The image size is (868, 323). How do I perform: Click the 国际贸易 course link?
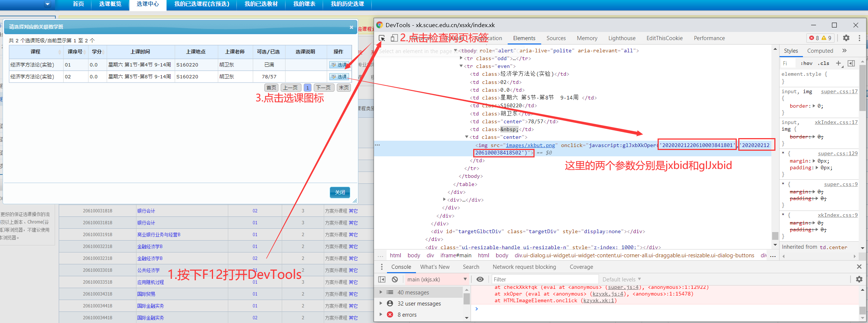click(146, 294)
